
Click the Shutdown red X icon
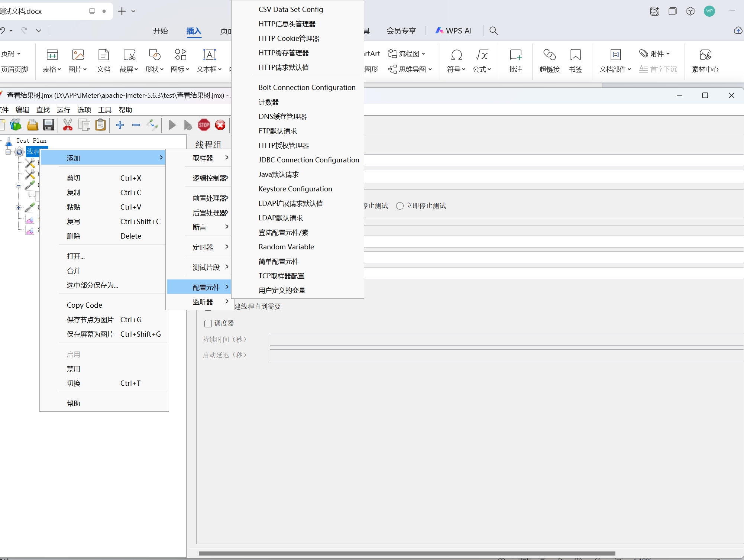click(x=220, y=125)
